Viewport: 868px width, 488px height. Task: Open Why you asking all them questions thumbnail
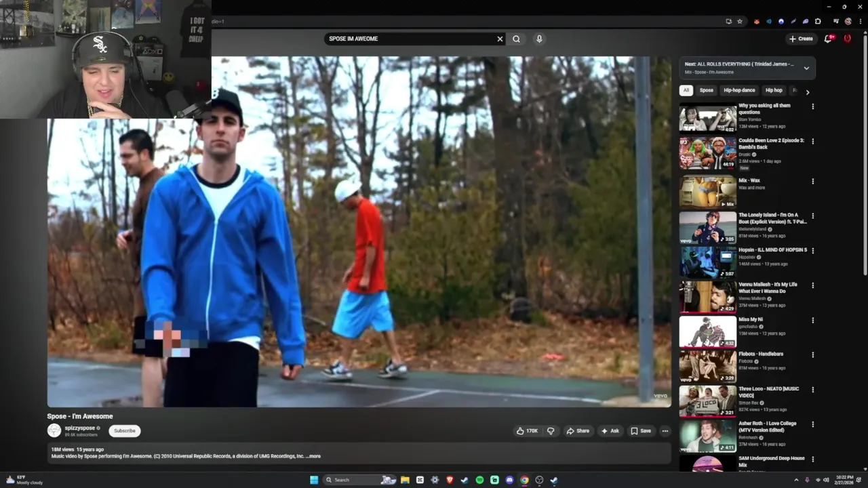point(707,118)
